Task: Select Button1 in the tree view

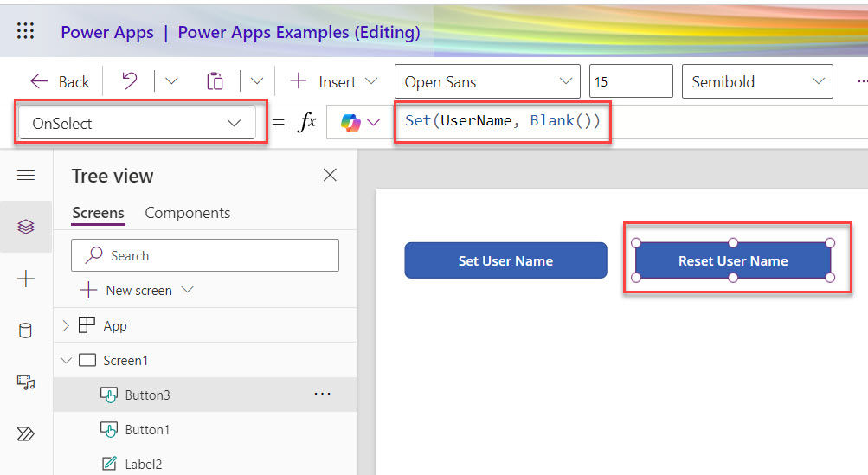Action: coord(205,430)
